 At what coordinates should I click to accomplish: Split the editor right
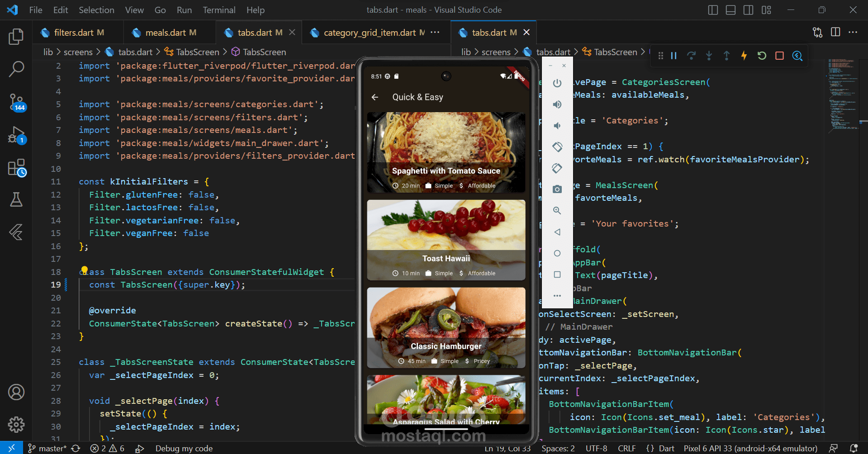coord(835,32)
